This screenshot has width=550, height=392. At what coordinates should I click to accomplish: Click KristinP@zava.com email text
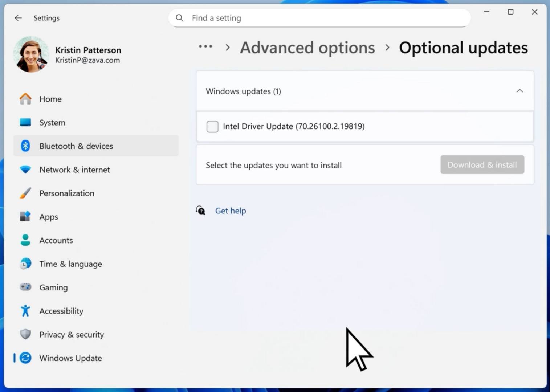87,60
